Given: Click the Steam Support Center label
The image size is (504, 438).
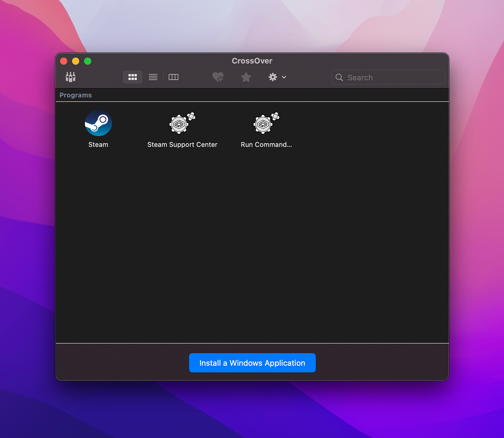Looking at the screenshot, I should click(x=182, y=145).
